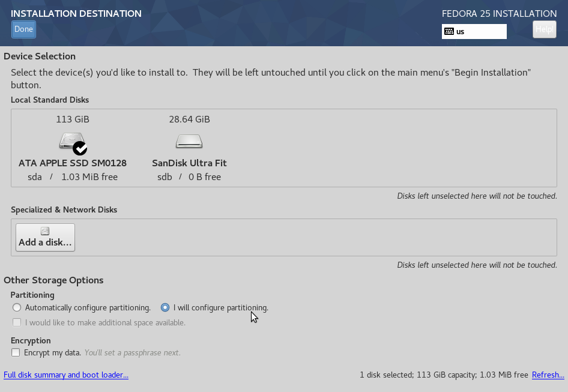568x392 pixels.
Task: Click the Done button
Action: coord(23,29)
